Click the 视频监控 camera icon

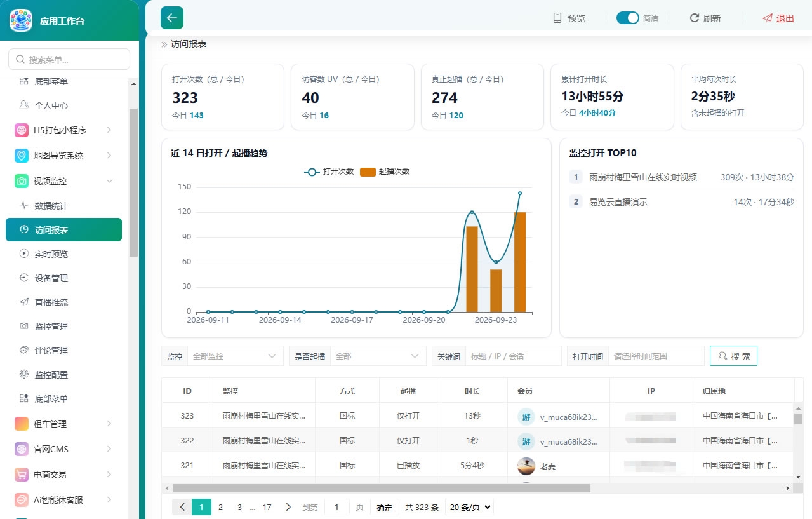point(22,181)
